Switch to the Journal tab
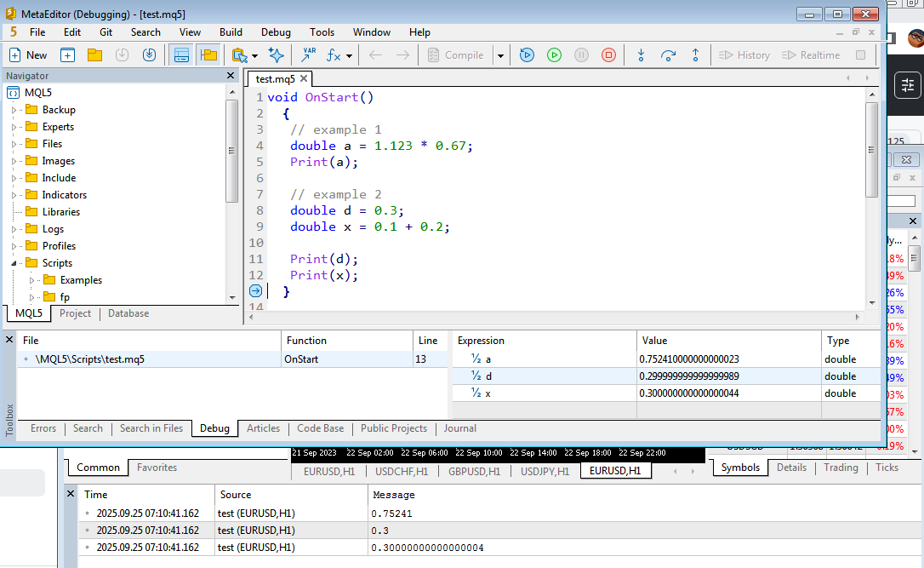Viewport: 924px width, 568px height. (459, 428)
